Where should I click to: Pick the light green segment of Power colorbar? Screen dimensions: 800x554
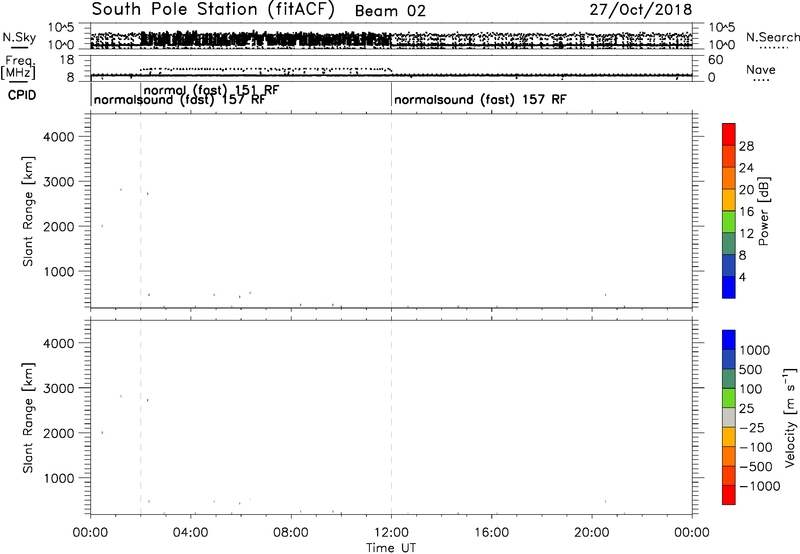click(x=729, y=222)
